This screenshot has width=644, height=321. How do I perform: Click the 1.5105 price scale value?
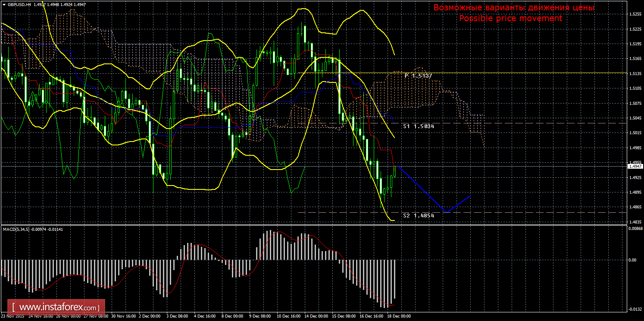point(635,88)
